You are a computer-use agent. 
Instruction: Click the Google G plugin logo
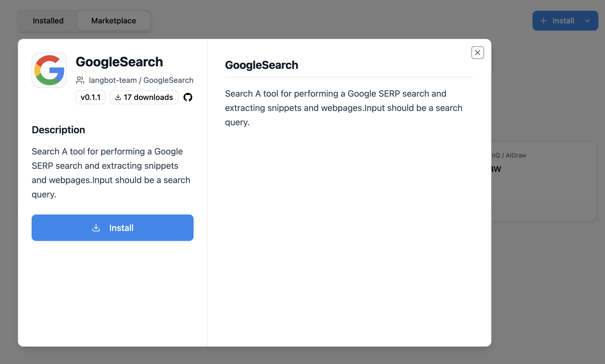pyautogui.click(x=49, y=70)
